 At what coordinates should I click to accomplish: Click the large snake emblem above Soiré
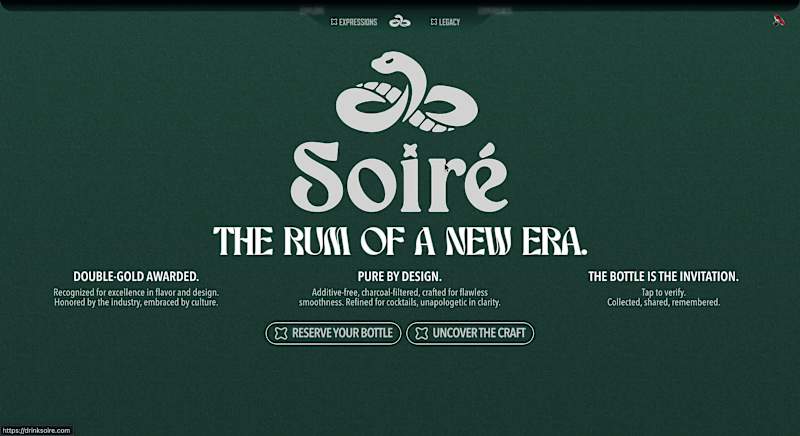[x=407, y=92]
